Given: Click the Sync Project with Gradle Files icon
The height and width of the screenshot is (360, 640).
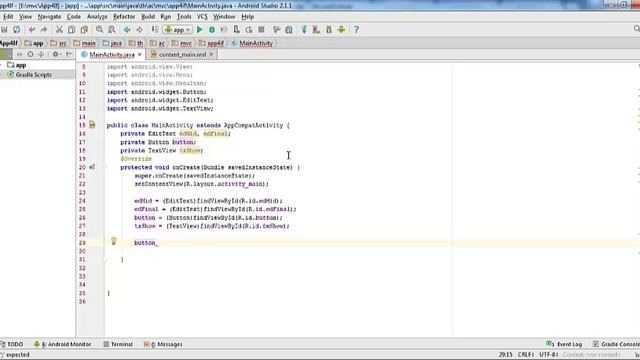Looking at the screenshot, I should coord(304,29).
